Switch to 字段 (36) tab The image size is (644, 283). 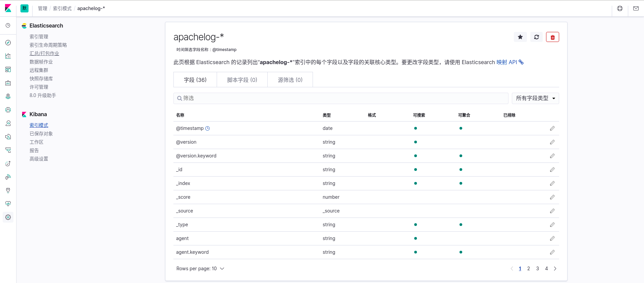point(195,80)
